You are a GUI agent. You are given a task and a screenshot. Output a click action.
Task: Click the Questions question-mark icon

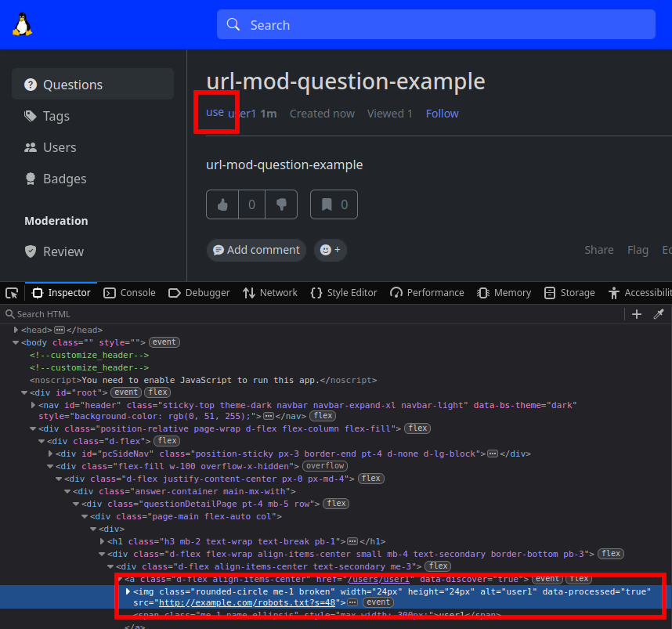click(30, 85)
